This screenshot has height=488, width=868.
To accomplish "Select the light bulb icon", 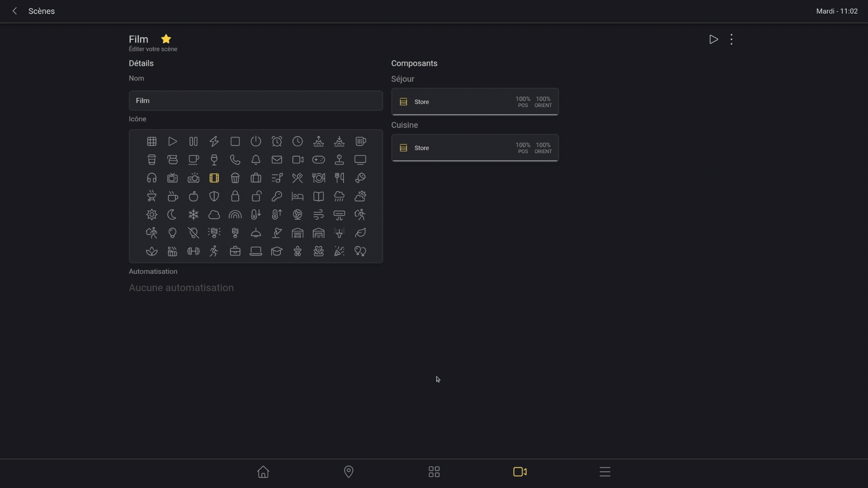I will click(x=173, y=233).
